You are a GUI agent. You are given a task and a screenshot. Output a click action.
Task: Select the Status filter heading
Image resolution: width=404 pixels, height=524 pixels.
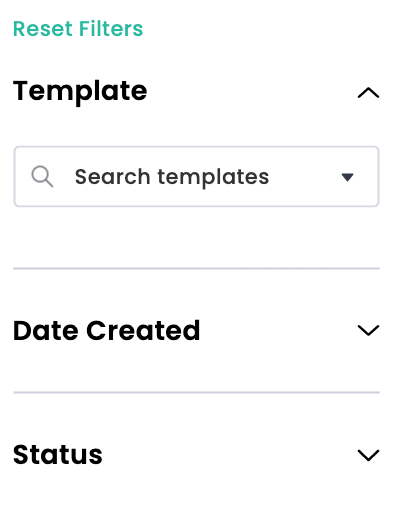57,455
